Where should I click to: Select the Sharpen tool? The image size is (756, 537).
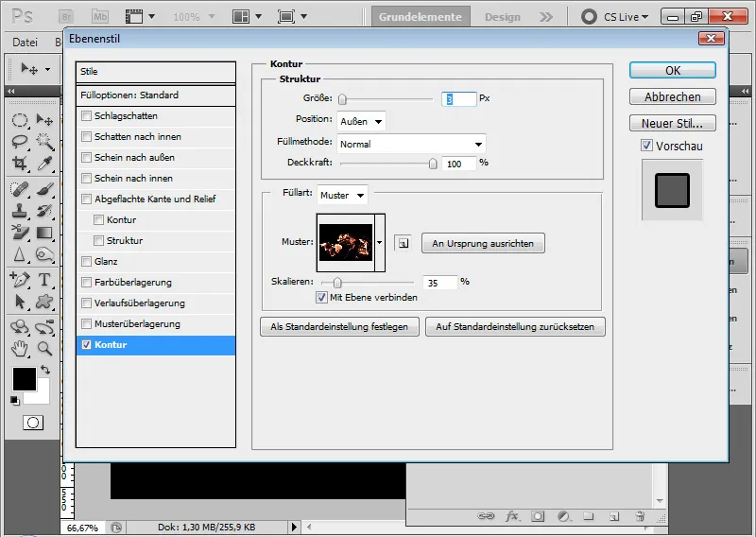tap(19, 254)
